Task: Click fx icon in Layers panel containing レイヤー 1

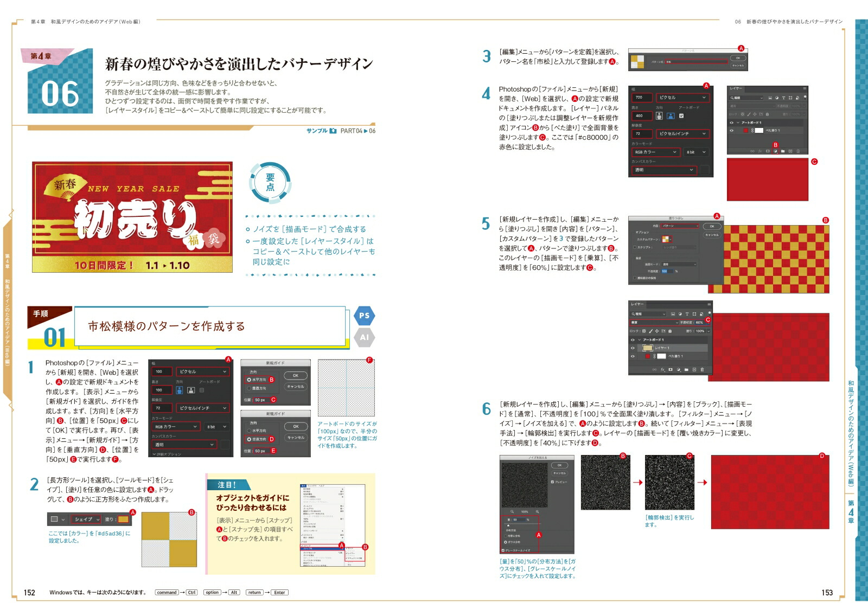Action: click(x=662, y=369)
